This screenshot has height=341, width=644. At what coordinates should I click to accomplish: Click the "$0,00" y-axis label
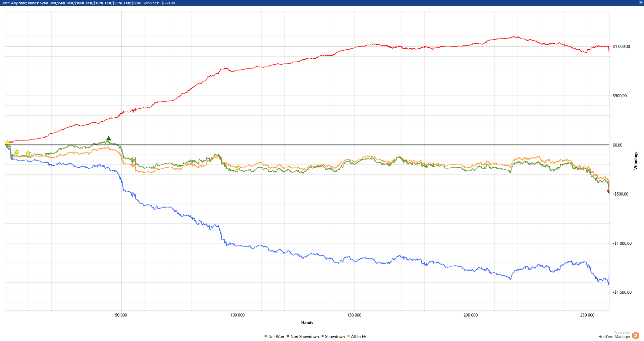point(618,145)
